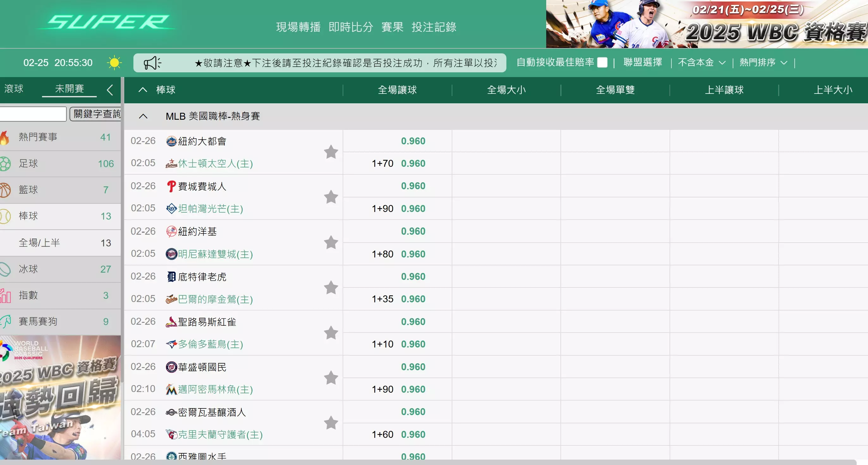Open 聯盟選擇 league selection
868x465 pixels.
click(643, 63)
